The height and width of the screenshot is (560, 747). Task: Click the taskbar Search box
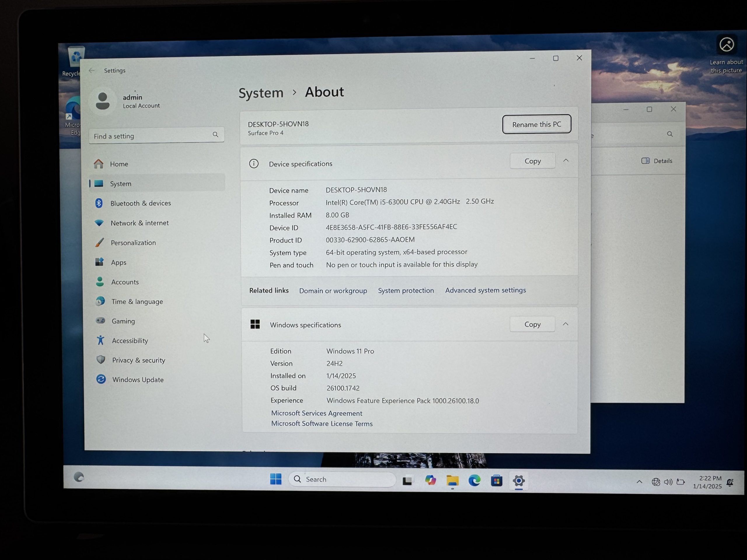click(342, 479)
